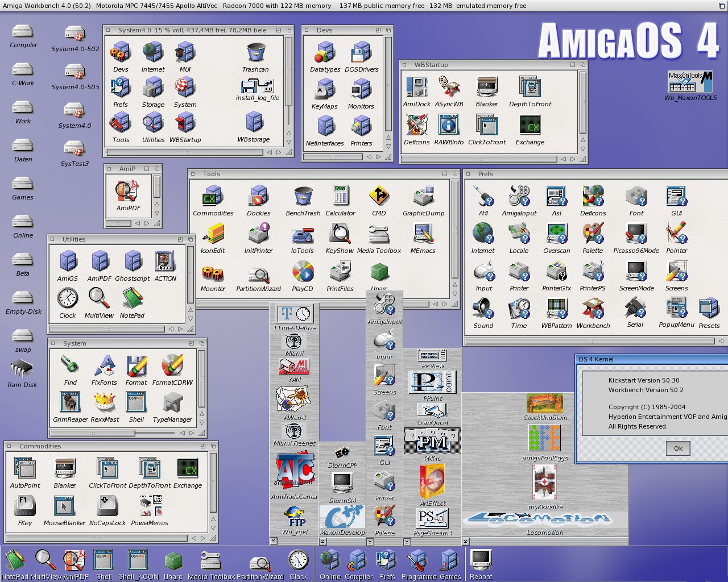Open FKey in Commodities window
This screenshot has height=582, width=728.
click(24, 506)
